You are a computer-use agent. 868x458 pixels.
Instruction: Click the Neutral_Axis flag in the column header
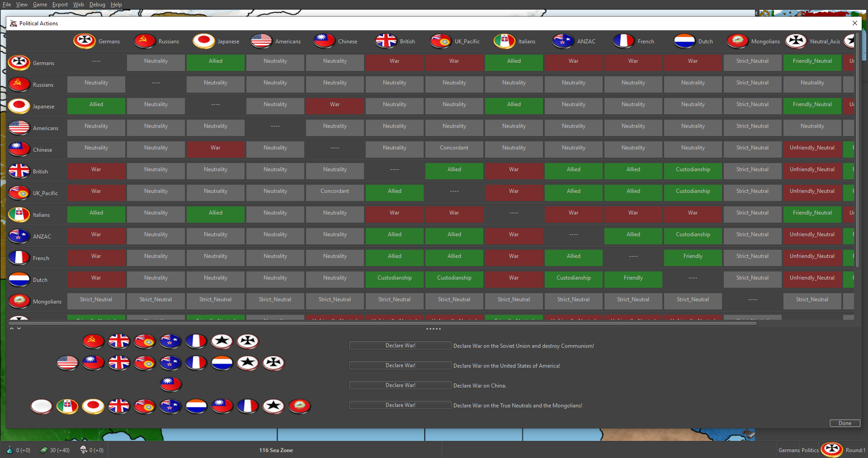796,41
